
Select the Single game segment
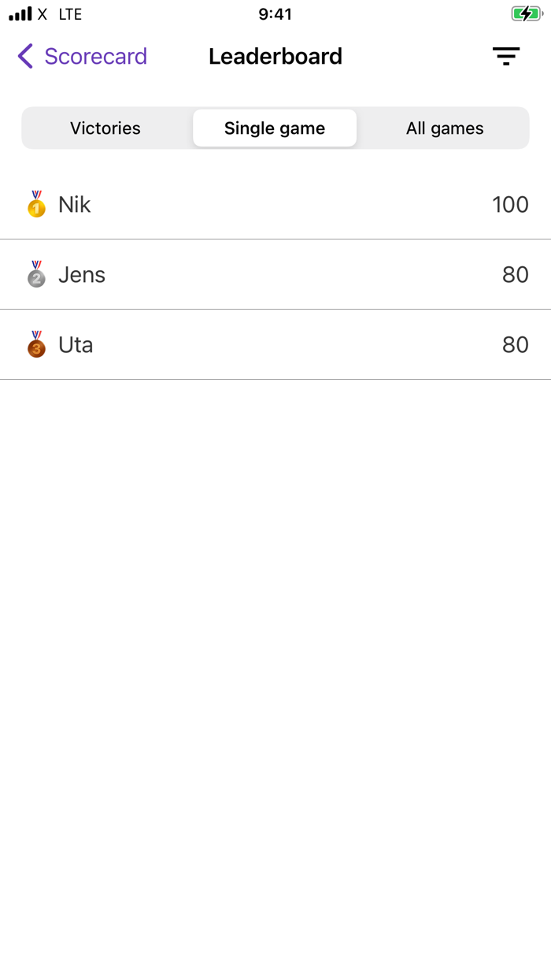[274, 128]
